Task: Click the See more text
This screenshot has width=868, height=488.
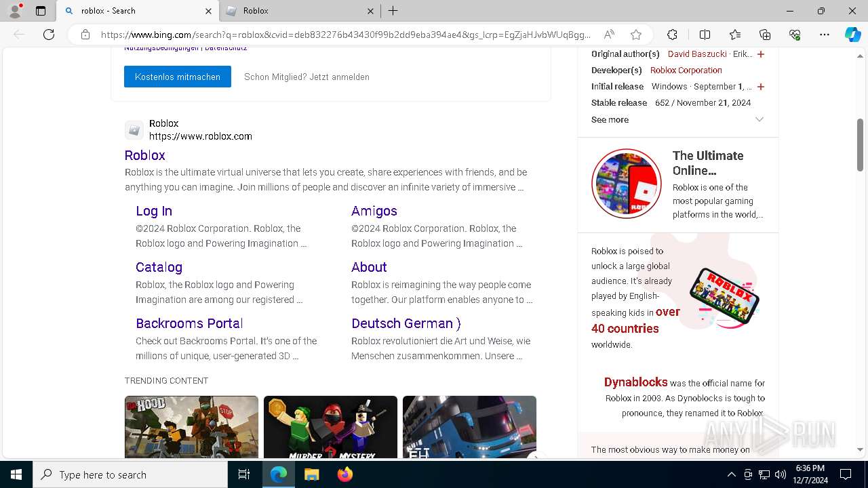Action: coord(610,119)
